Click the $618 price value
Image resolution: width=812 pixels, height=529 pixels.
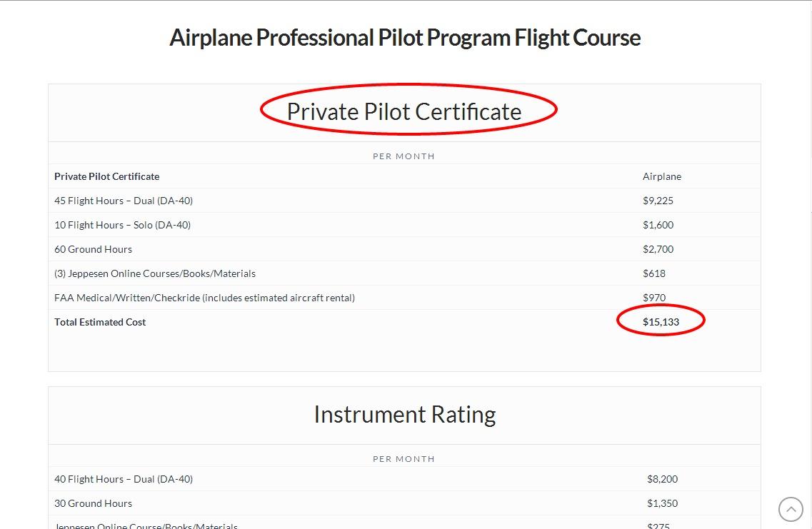(654, 273)
